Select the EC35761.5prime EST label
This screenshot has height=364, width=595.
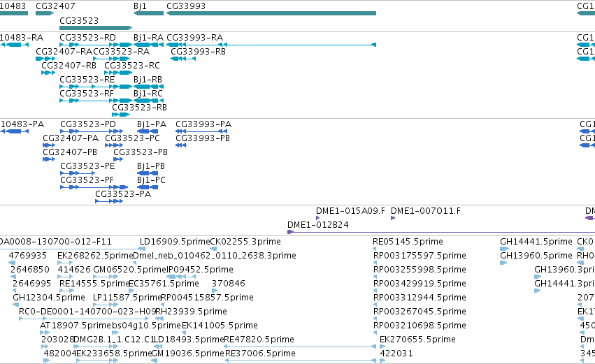point(164,284)
